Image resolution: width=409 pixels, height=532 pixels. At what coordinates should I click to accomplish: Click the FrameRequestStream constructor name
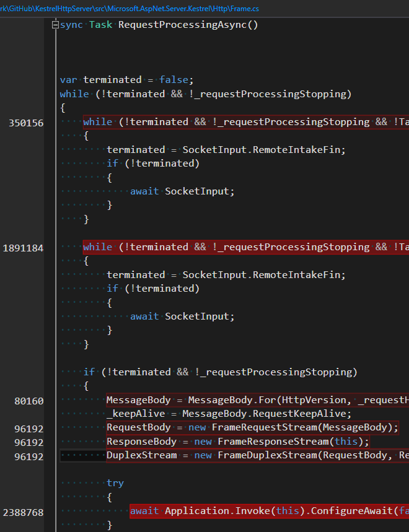264,427
